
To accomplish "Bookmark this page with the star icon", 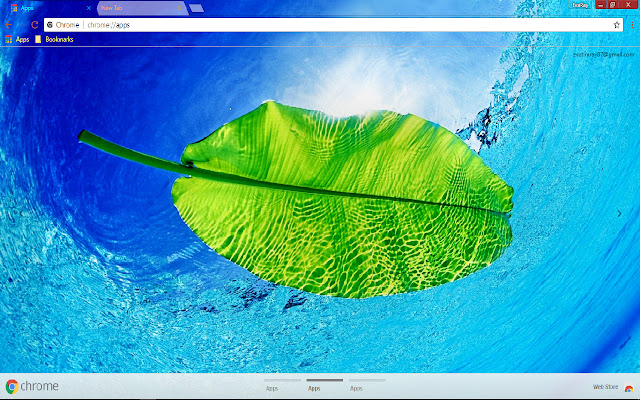I will [616, 25].
